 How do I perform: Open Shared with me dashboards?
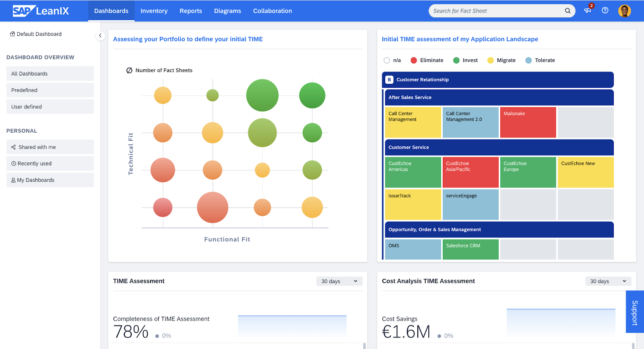coord(50,147)
